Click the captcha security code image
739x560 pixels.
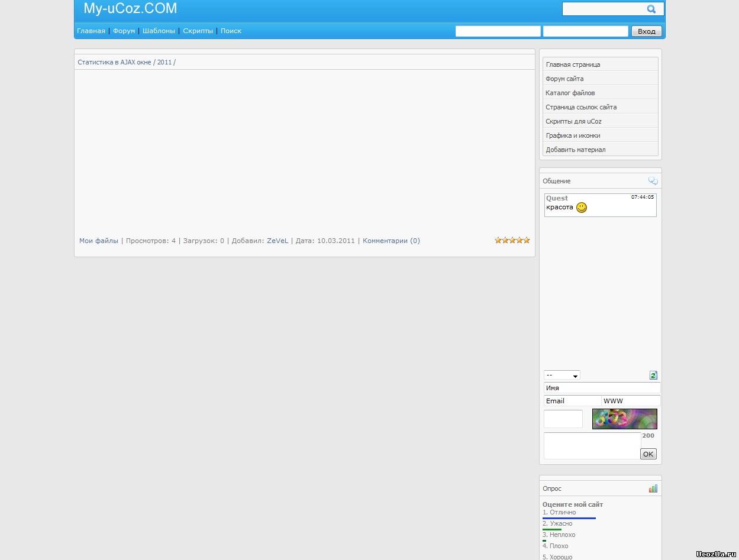click(x=624, y=419)
